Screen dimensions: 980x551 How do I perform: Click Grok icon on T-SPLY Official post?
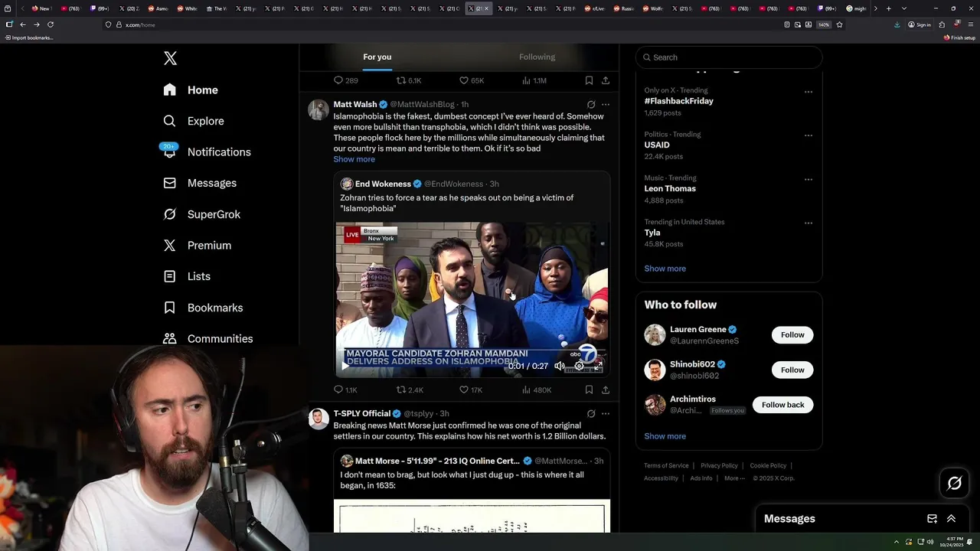[x=591, y=413]
